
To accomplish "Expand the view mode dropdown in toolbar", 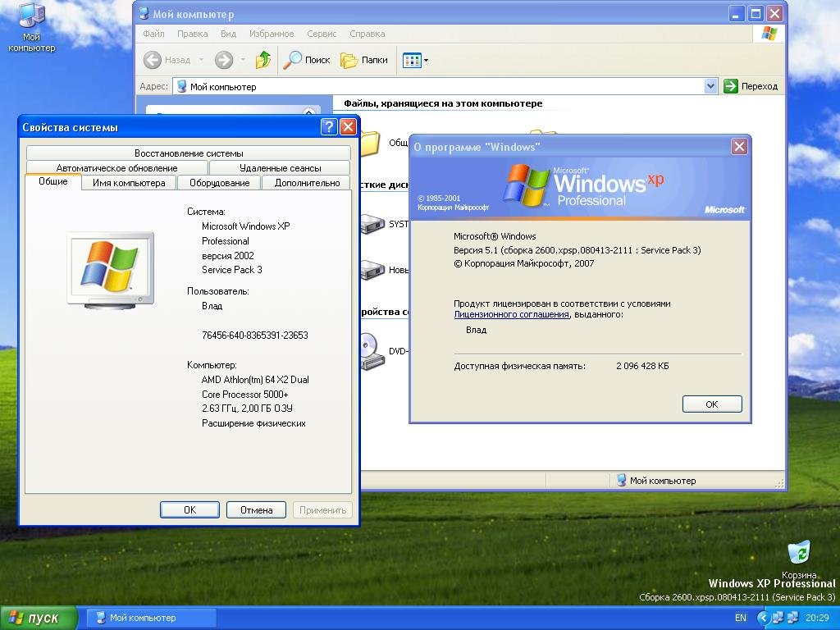I will click(x=426, y=60).
